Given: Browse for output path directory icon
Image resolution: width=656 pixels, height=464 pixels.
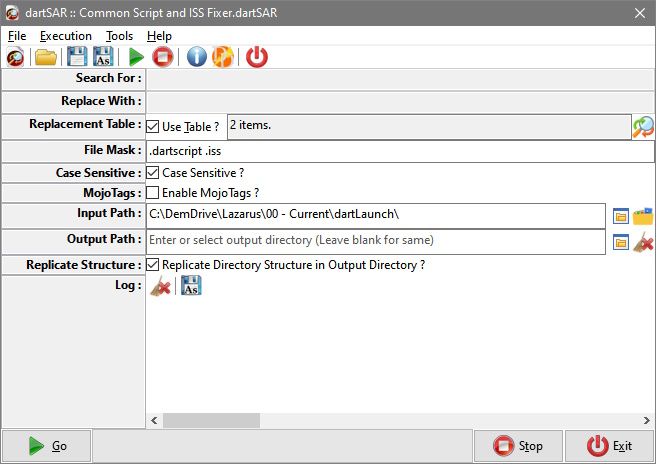Looking at the screenshot, I should [x=620, y=242].
